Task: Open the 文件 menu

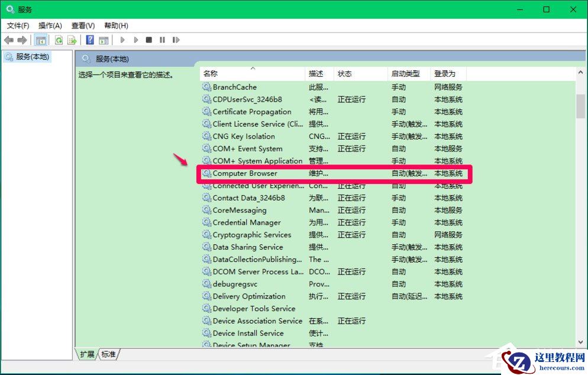Action: coord(17,25)
